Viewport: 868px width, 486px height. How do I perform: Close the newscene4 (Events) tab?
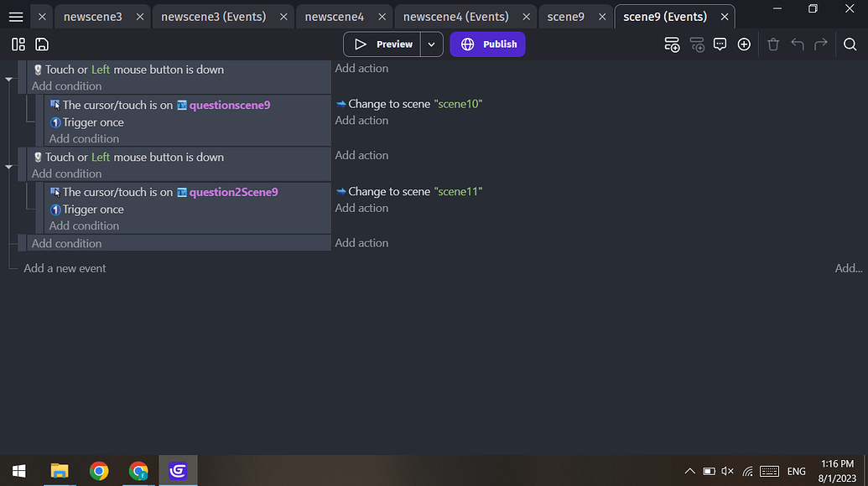click(527, 17)
